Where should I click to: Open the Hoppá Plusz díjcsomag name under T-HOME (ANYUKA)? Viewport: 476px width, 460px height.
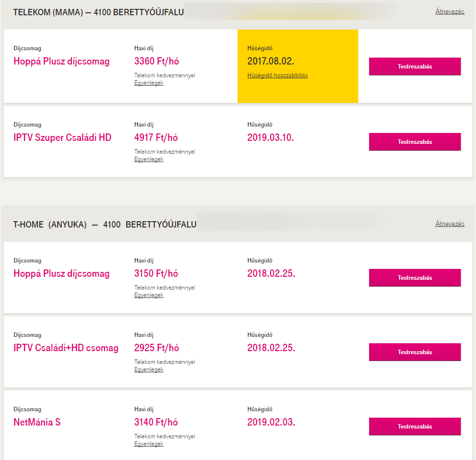(62, 274)
